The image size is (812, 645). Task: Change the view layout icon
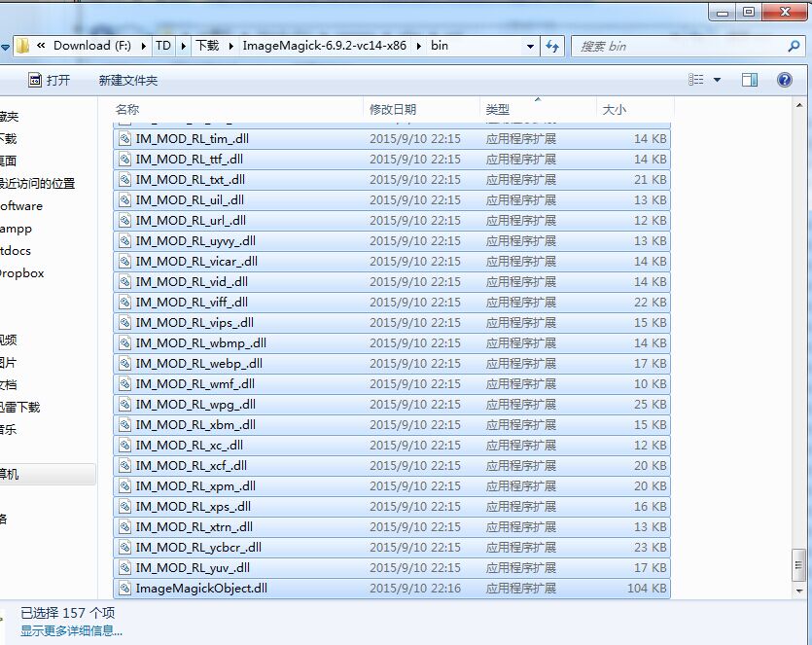pos(696,80)
